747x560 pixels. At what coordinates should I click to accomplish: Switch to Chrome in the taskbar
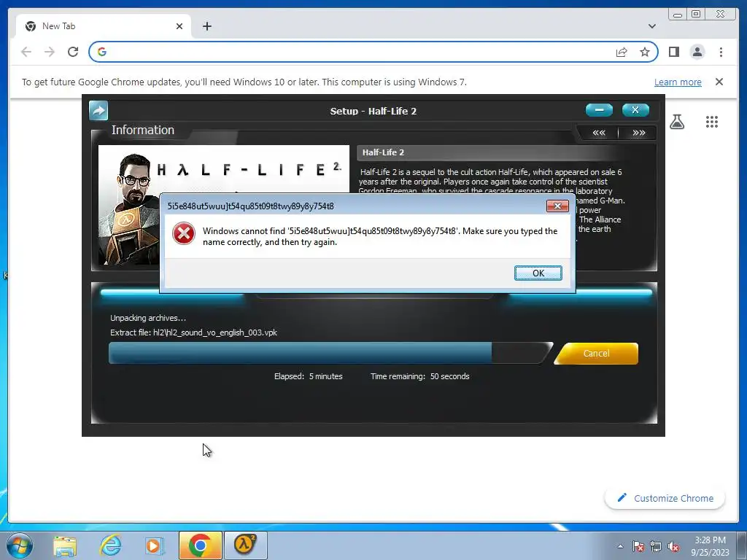click(x=201, y=545)
